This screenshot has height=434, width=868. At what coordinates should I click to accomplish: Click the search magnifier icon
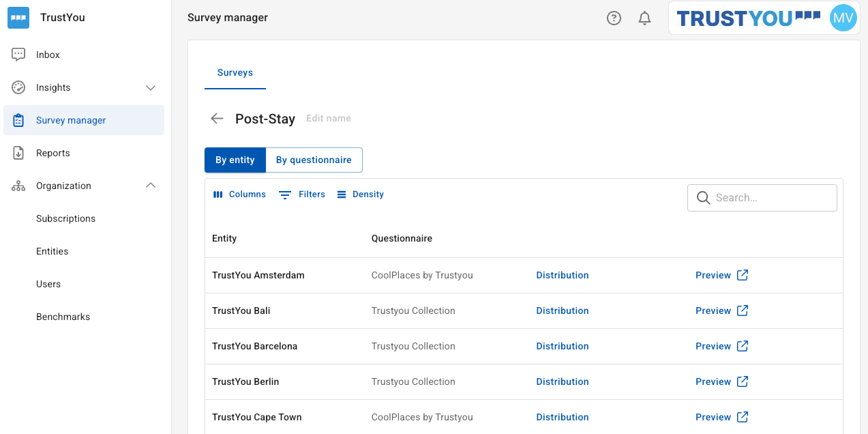coord(703,198)
